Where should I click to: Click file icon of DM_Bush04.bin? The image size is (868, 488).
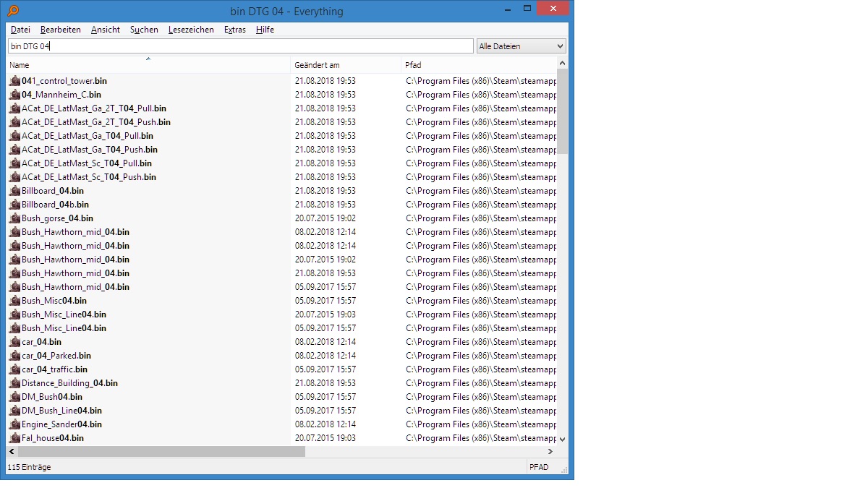[14, 397]
